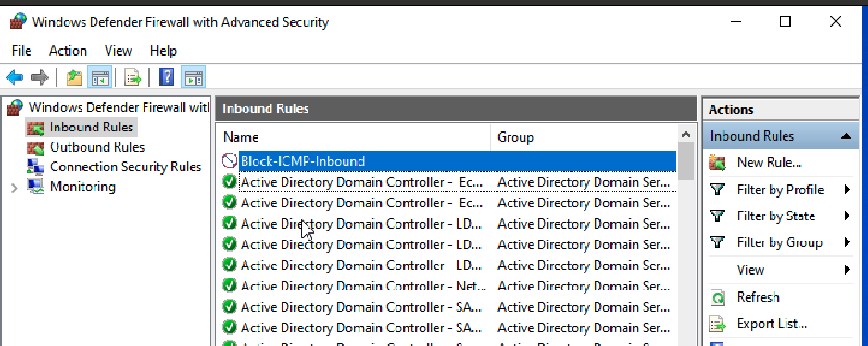Click the Forward arrow toolbar icon
The width and height of the screenshot is (868, 346).
click(40, 78)
